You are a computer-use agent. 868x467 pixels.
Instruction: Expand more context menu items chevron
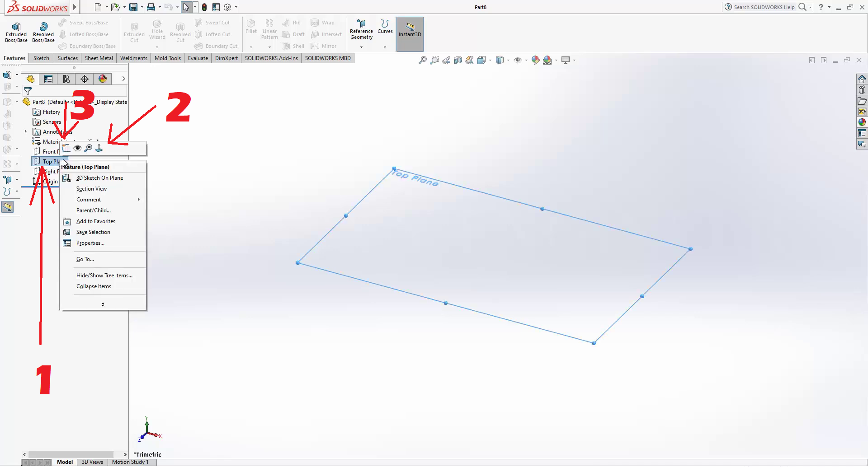(x=103, y=304)
